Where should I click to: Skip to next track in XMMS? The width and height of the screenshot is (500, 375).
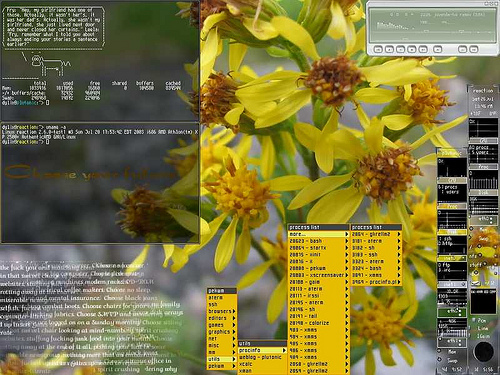tap(423, 50)
